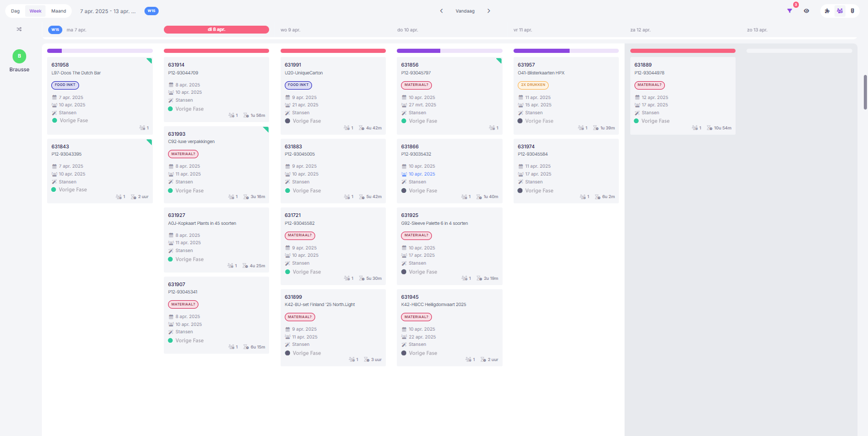868x436 pixels.
Task: Go to next week with right chevron
Action: [489, 11]
